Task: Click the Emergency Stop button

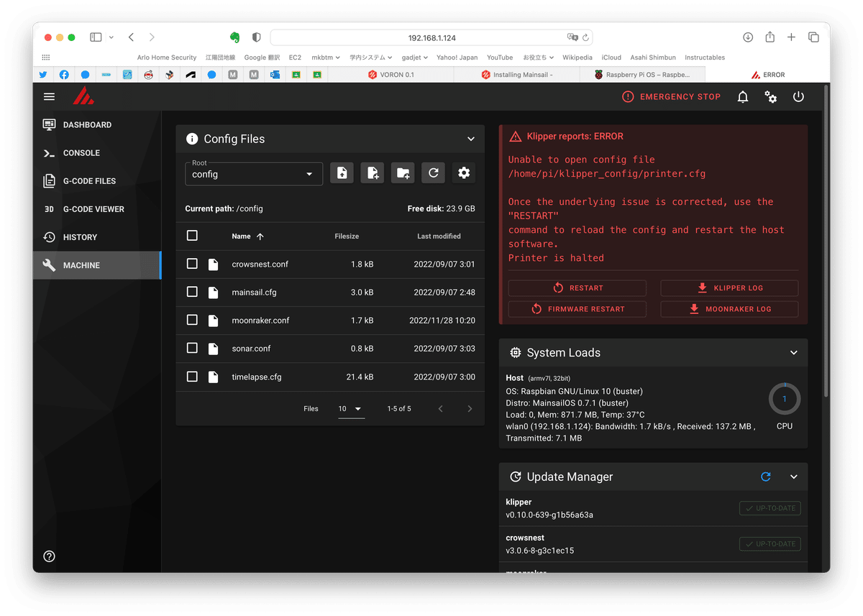Action: [671, 96]
